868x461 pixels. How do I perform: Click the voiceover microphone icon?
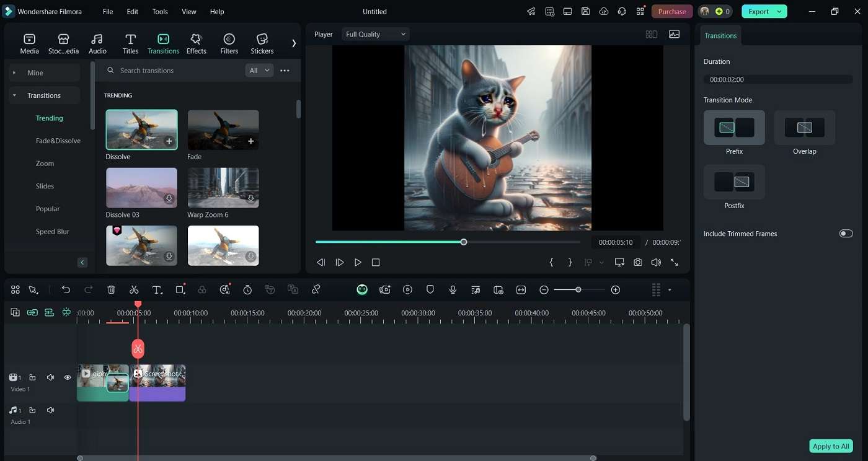coord(453,290)
